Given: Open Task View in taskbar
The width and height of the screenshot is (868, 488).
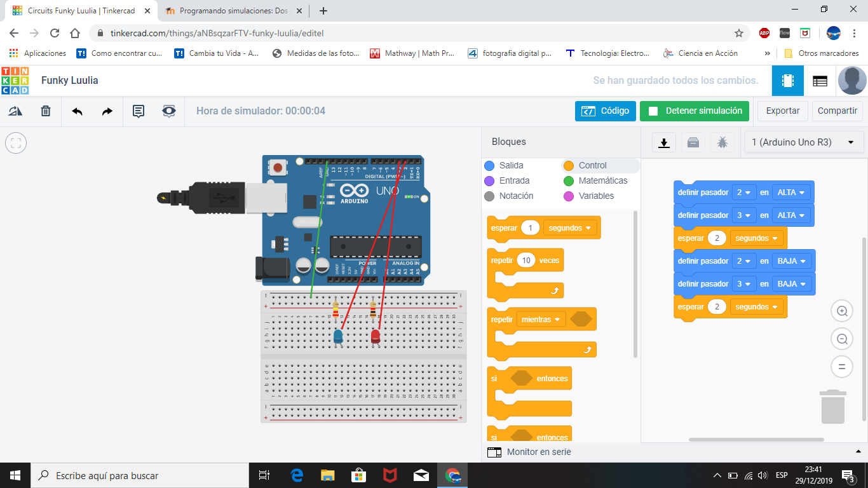Looking at the screenshot, I should pos(264,475).
